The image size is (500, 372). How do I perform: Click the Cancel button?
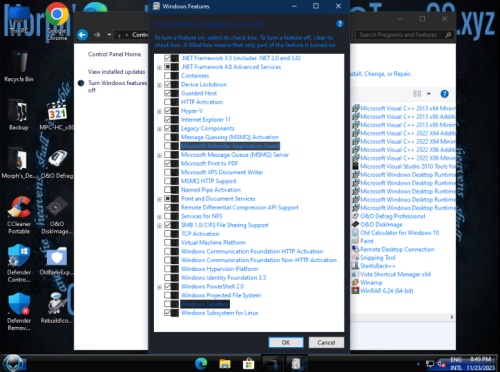tap(326, 342)
